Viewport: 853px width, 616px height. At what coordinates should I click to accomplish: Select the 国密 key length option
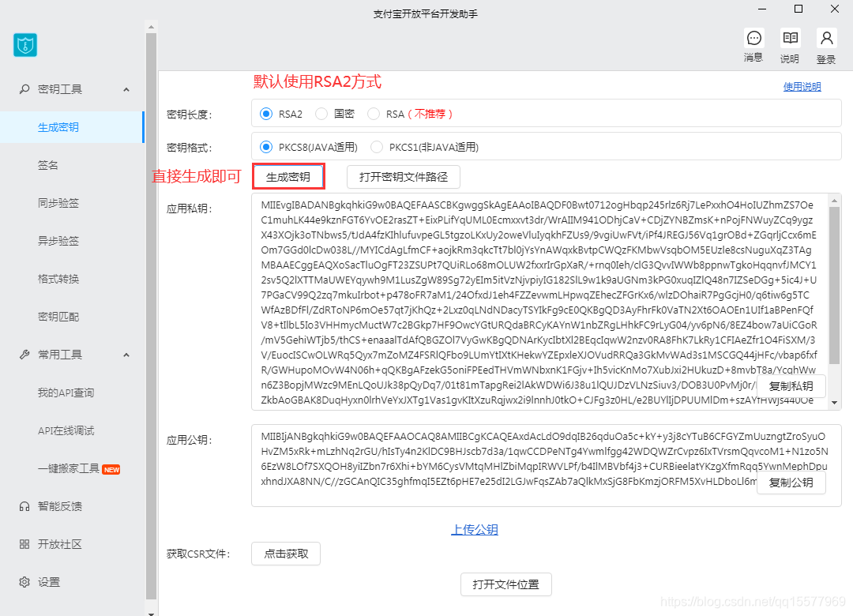click(x=321, y=114)
